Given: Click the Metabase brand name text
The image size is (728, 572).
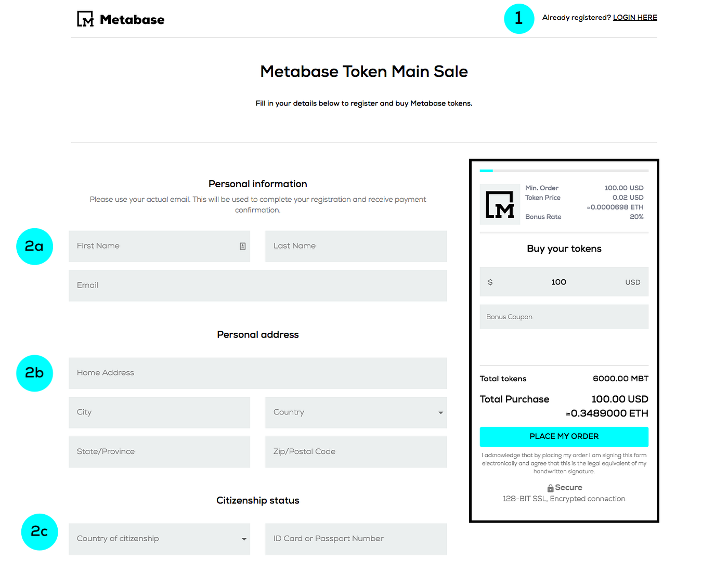Looking at the screenshot, I should [132, 20].
